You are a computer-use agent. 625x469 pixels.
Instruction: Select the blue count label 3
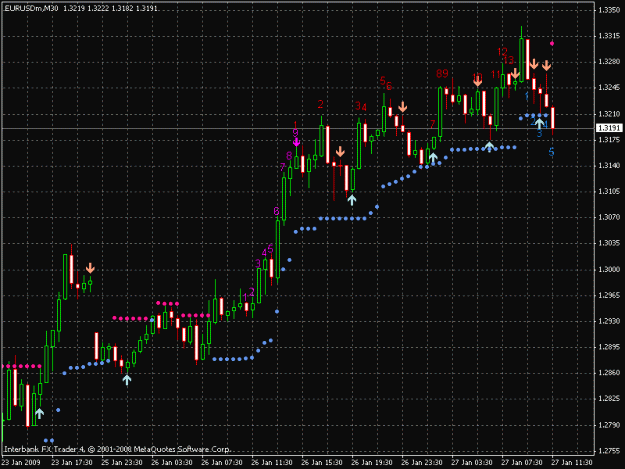coord(539,134)
